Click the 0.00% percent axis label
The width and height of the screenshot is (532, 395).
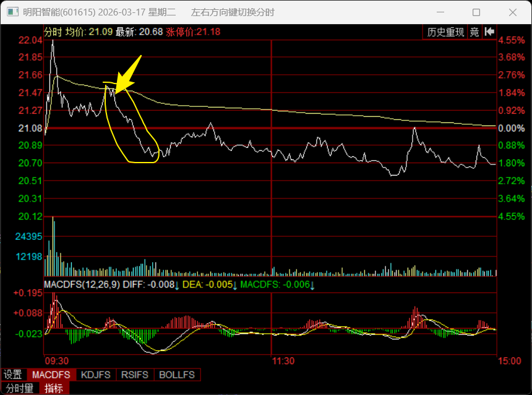point(512,128)
